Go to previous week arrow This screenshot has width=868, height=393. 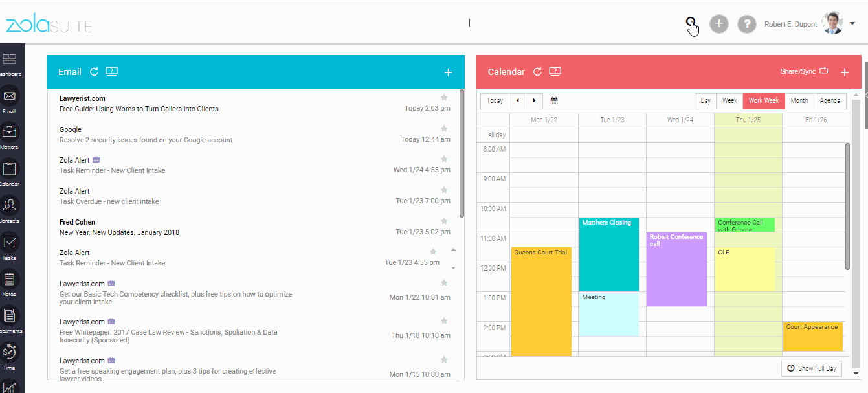point(517,101)
